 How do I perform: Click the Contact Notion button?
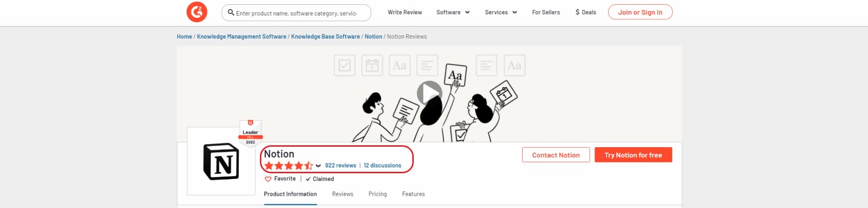tap(556, 155)
